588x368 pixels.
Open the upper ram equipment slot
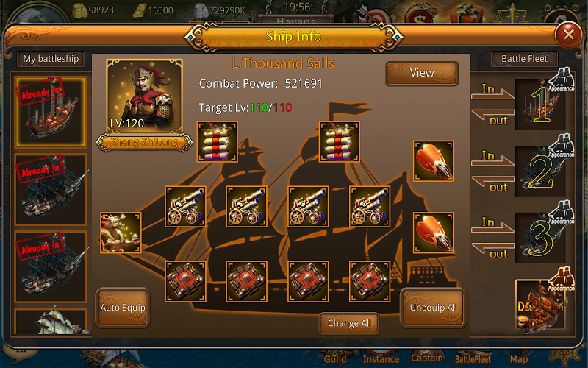click(x=434, y=161)
